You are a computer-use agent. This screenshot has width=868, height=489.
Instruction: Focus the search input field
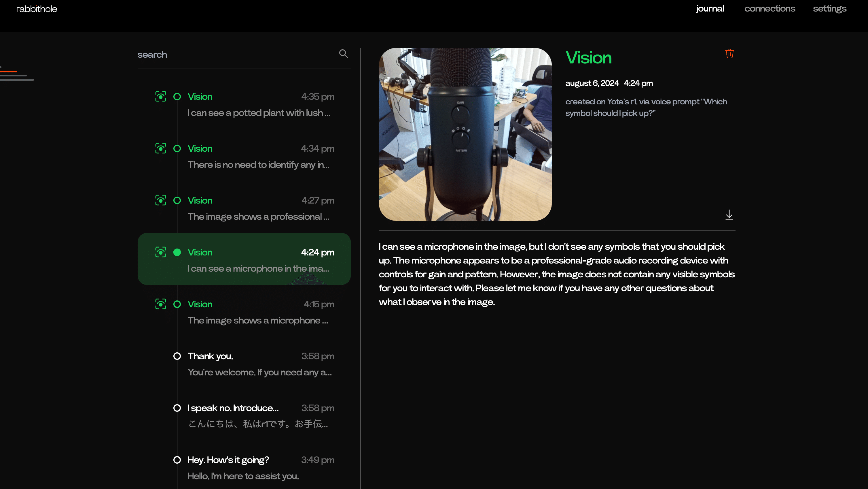(236, 54)
